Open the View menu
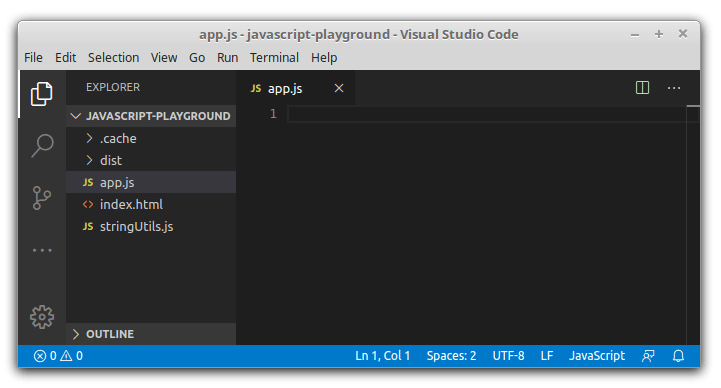The width and height of the screenshot is (721, 388). [x=164, y=57]
